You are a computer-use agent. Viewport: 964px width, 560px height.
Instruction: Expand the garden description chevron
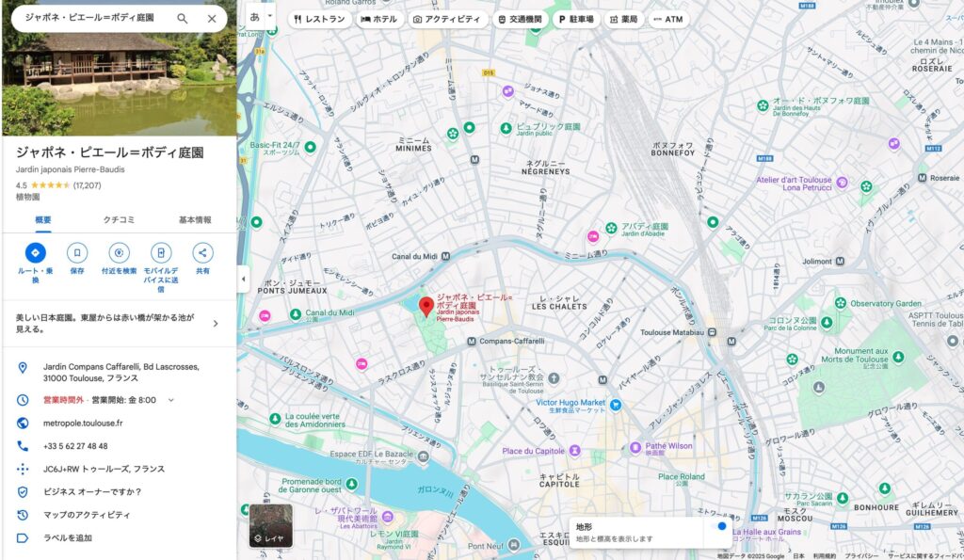click(x=216, y=324)
